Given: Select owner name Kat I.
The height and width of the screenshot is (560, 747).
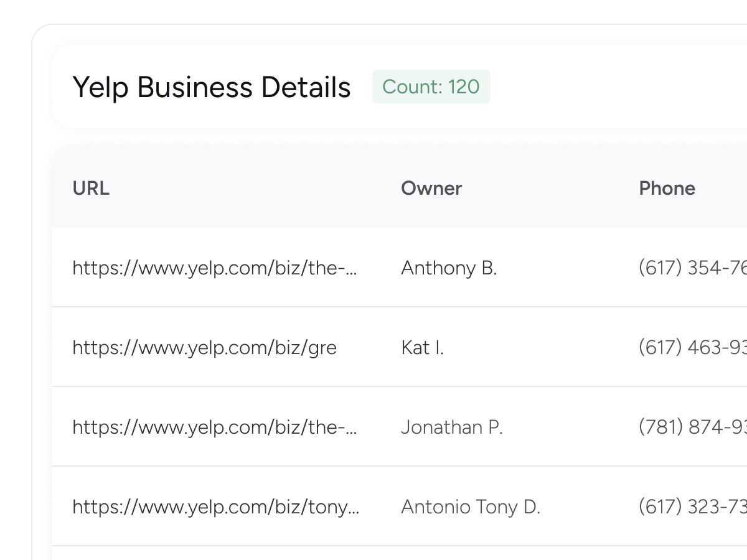Looking at the screenshot, I should pyautogui.click(x=423, y=347).
